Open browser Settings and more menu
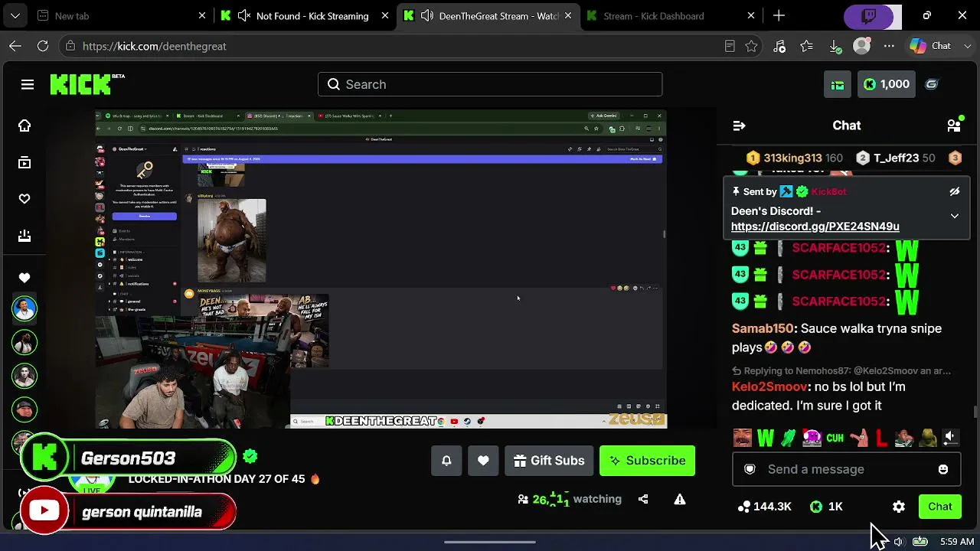Screen dimensions: 980x551 889,46
